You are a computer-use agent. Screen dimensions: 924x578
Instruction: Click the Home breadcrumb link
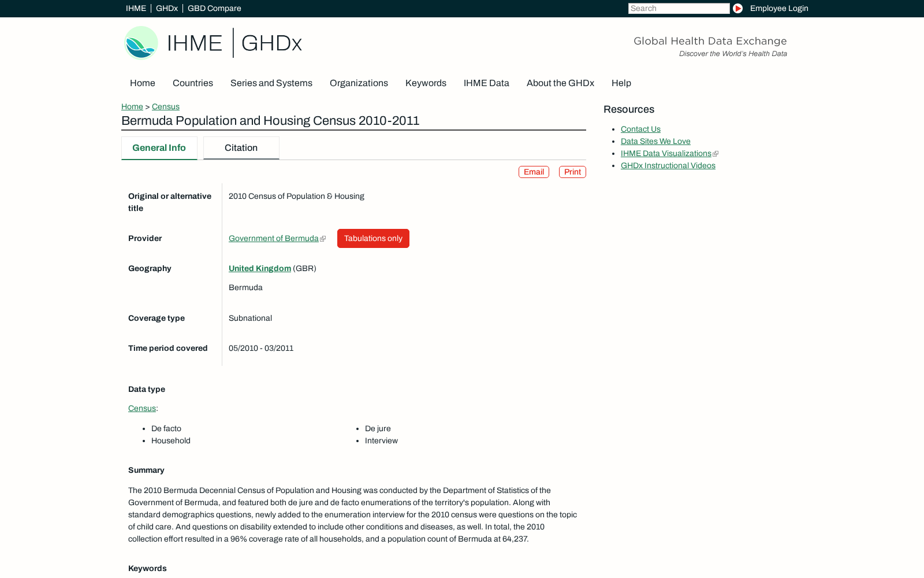[132, 107]
